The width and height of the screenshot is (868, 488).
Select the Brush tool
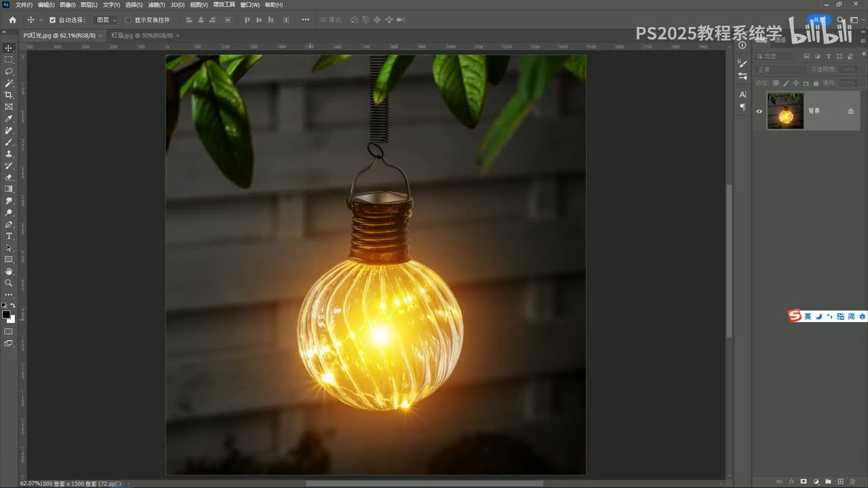tap(9, 142)
